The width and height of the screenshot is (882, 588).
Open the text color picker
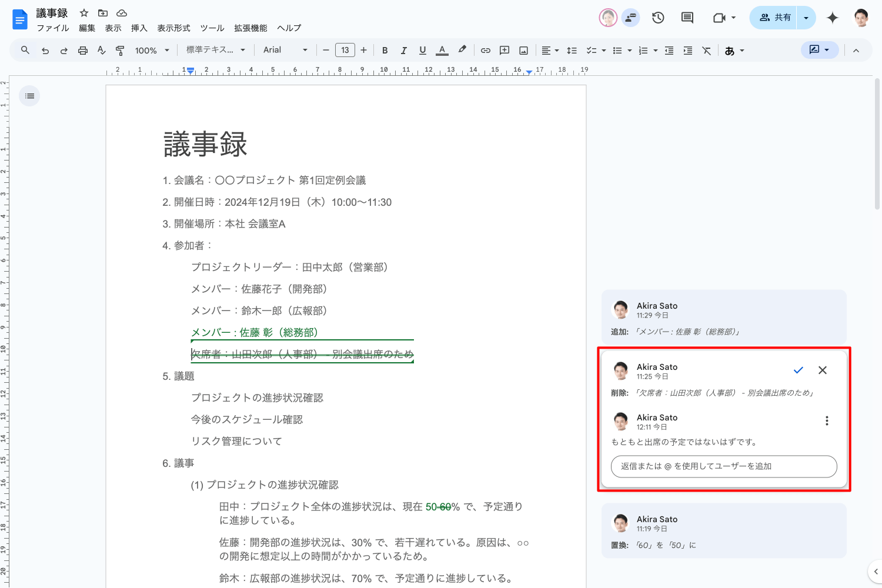pos(442,51)
